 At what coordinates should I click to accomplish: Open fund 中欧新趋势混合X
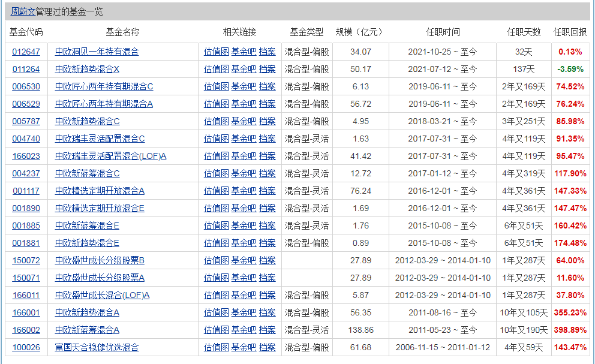tap(87, 69)
